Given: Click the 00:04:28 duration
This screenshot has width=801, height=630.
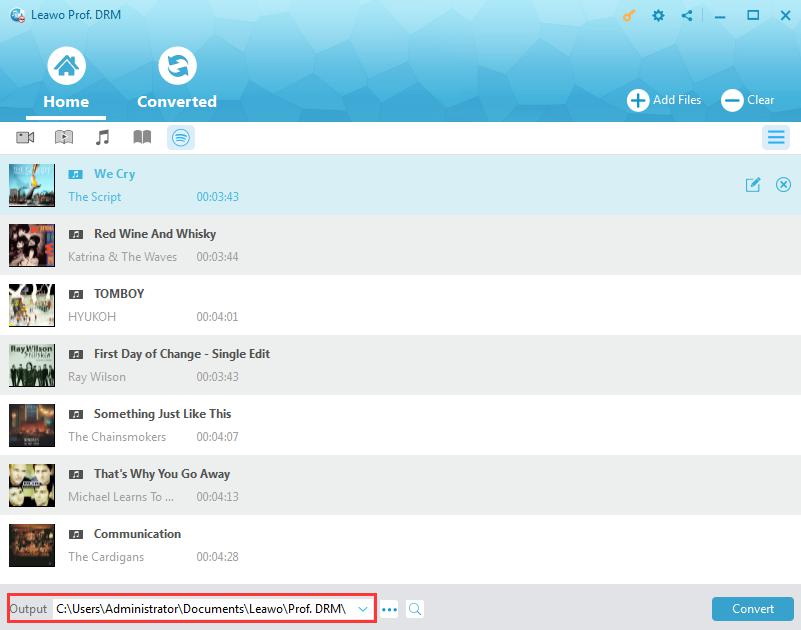Looking at the screenshot, I should click(x=218, y=557).
